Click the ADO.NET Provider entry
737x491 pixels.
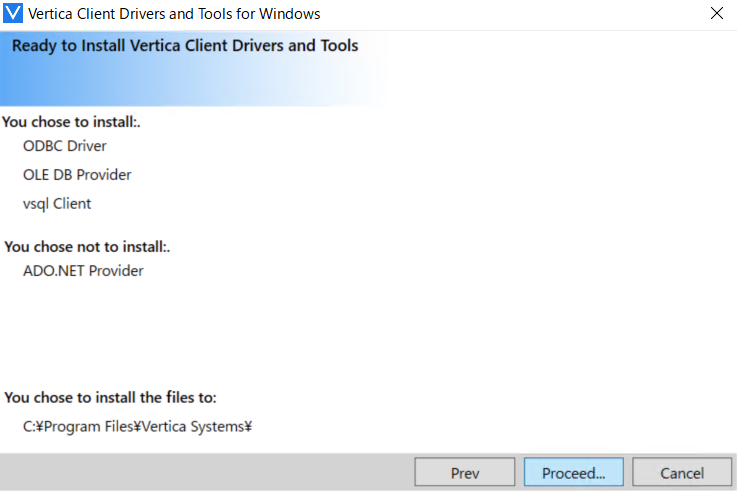83,271
